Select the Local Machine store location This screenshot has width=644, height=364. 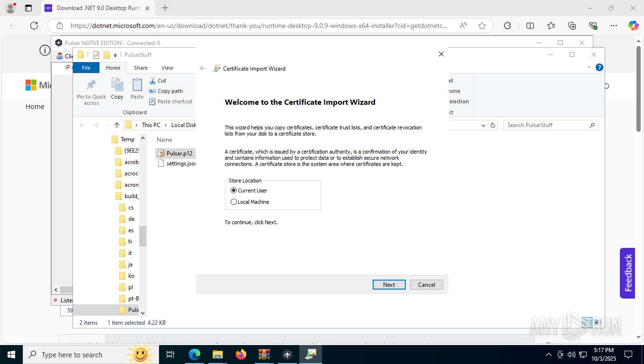pos(233,202)
